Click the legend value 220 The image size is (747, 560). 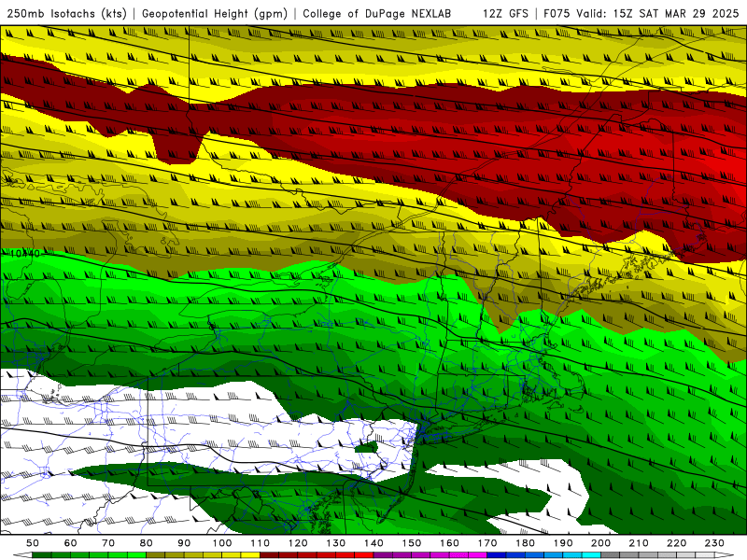click(676, 543)
